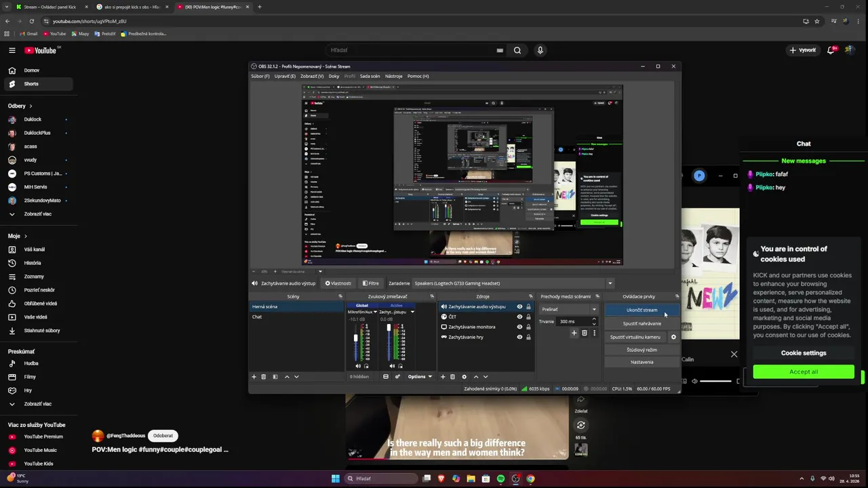Add a new scene in Scény panel
The image size is (868, 488).
(x=254, y=377)
